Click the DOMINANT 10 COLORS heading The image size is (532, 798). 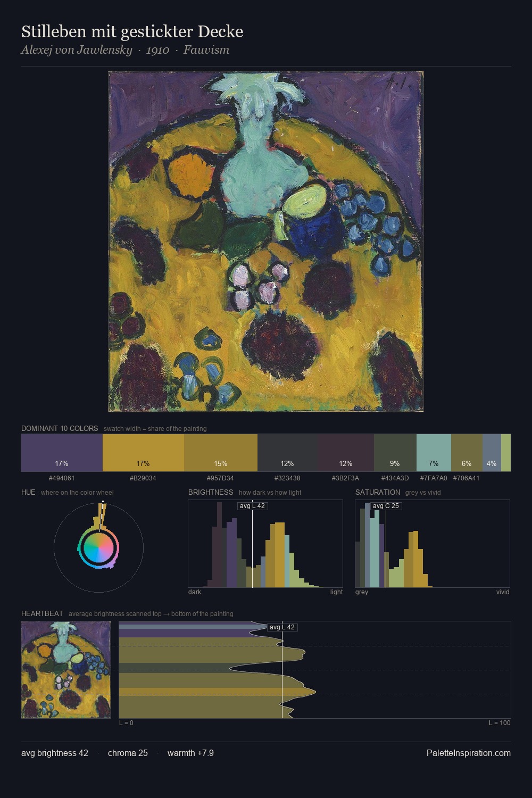(x=60, y=428)
